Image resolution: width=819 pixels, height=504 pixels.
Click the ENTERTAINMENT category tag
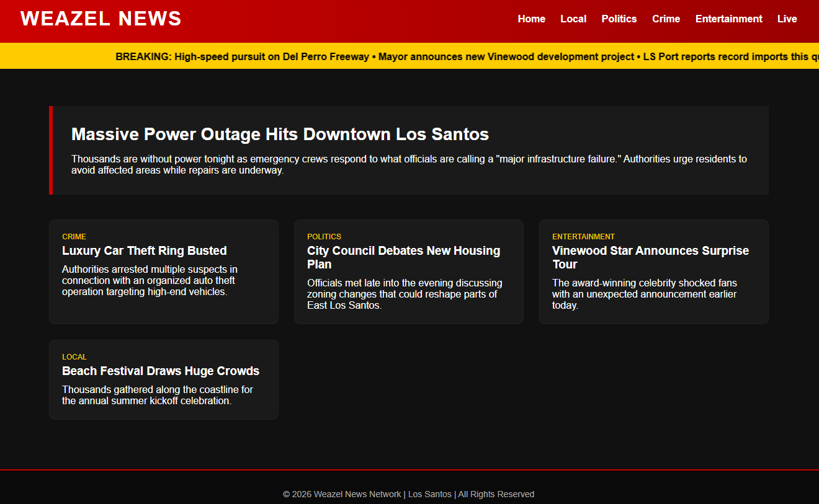(x=583, y=237)
